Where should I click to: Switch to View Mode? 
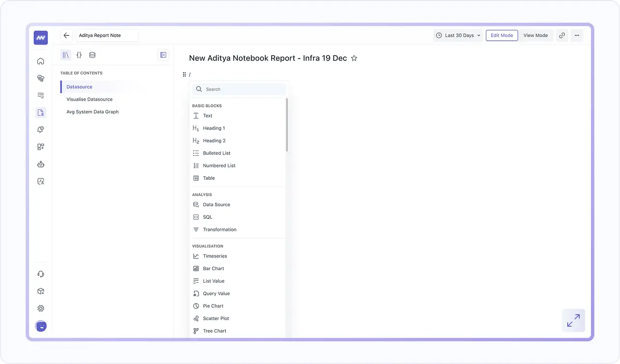click(x=535, y=35)
